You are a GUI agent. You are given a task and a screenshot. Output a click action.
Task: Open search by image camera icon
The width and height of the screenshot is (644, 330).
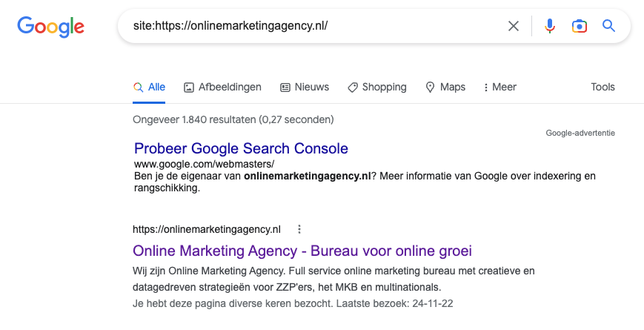tap(579, 27)
